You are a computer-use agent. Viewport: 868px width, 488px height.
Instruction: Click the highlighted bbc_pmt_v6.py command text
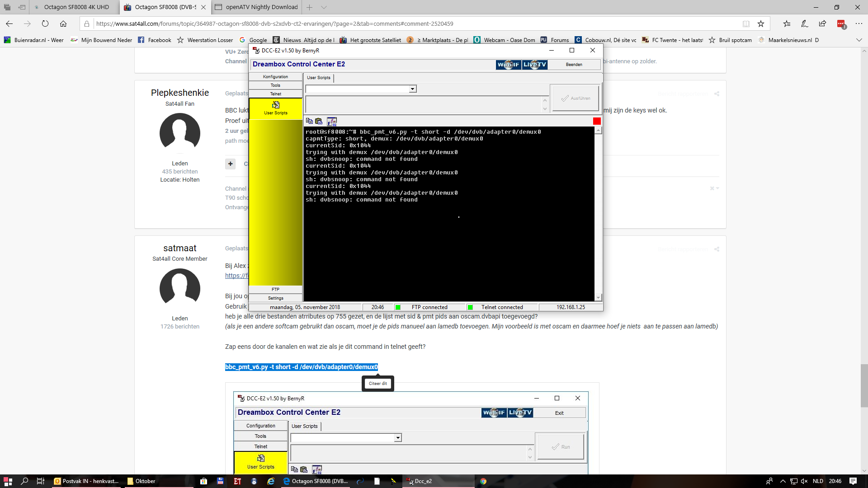pyautogui.click(x=302, y=367)
